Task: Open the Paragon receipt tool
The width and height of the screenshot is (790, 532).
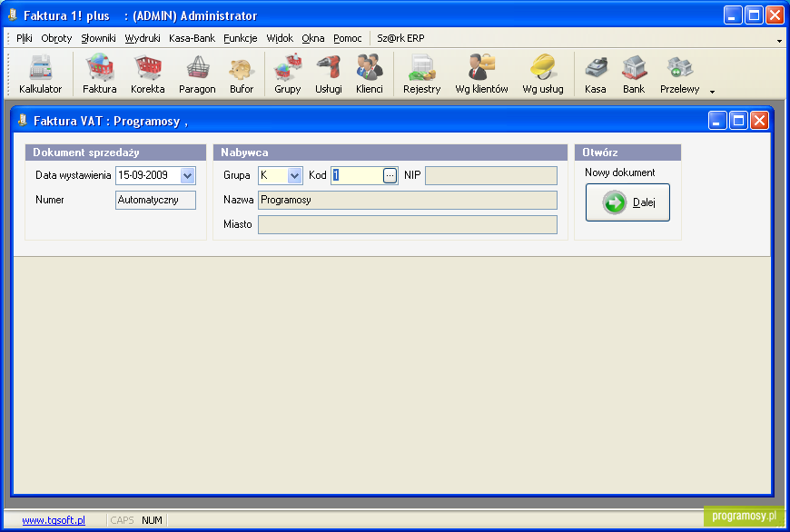Action: coord(197,74)
